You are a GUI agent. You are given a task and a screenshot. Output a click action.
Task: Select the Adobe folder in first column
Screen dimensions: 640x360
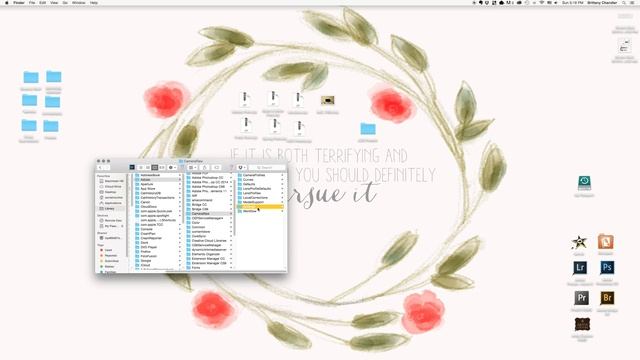[x=158, y=180]
